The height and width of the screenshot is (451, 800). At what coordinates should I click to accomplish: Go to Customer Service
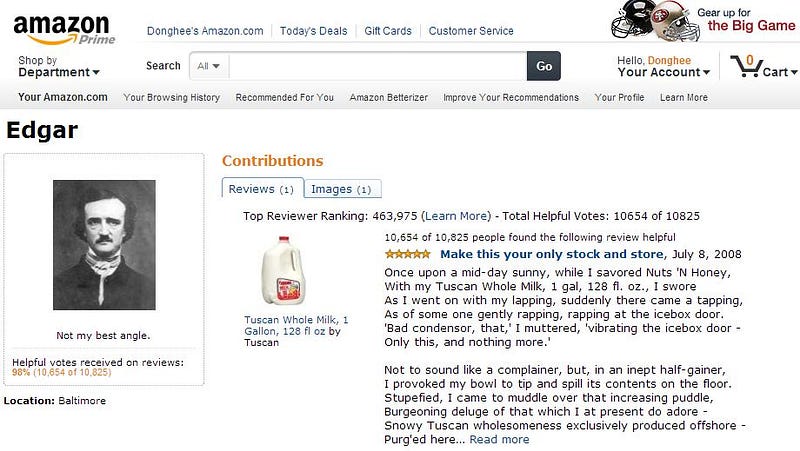[471, 31]
